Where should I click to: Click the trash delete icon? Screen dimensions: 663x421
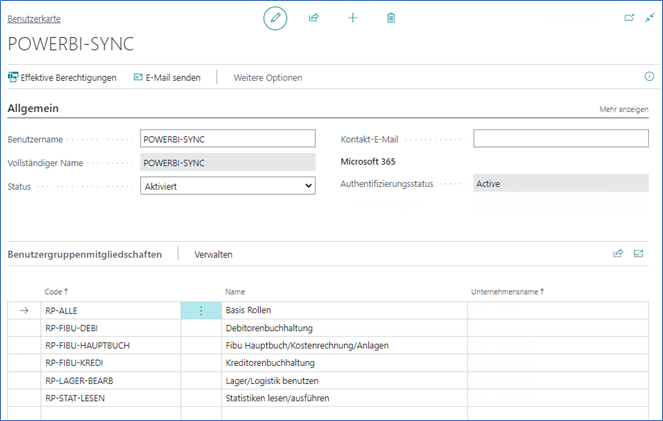pyautogui.click(x=391, y=18)
